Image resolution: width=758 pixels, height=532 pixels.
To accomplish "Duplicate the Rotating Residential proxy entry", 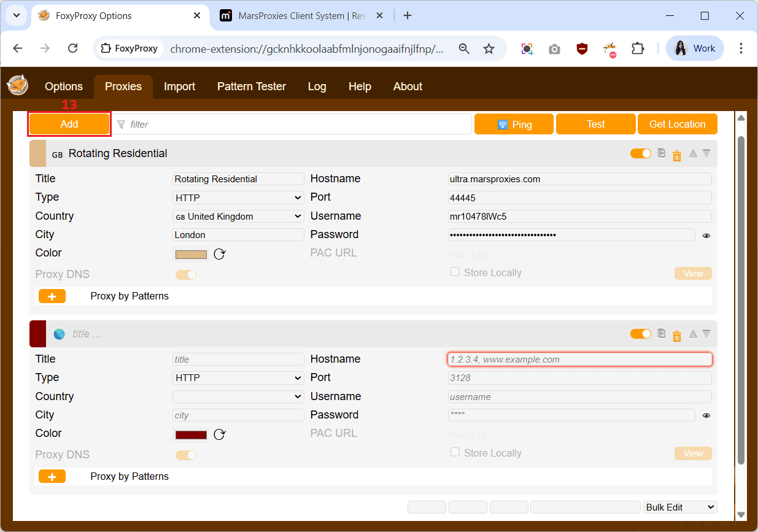I will coord(661,153).
